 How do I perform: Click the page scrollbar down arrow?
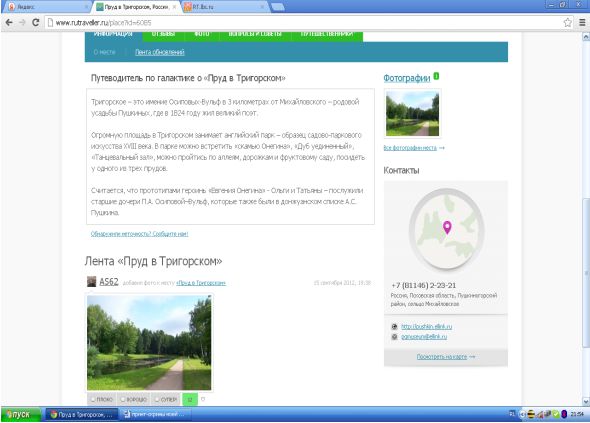tap(586, 401)
